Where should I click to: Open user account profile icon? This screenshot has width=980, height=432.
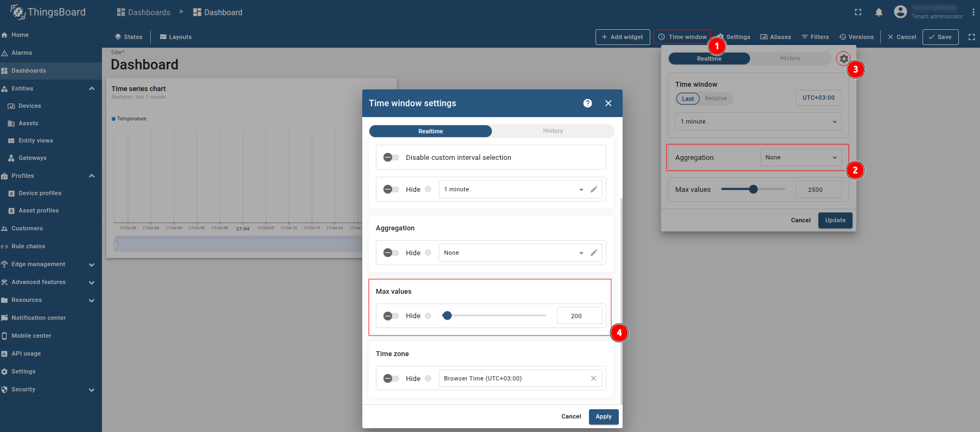point(900,12)
